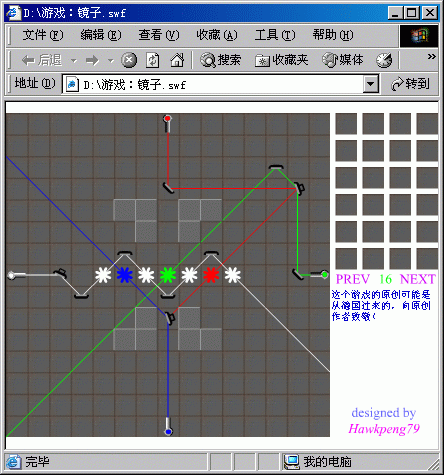The image size is (444, 475).
Task: Open the 帮助(H) menu
Action: click(x=333, y=35)
